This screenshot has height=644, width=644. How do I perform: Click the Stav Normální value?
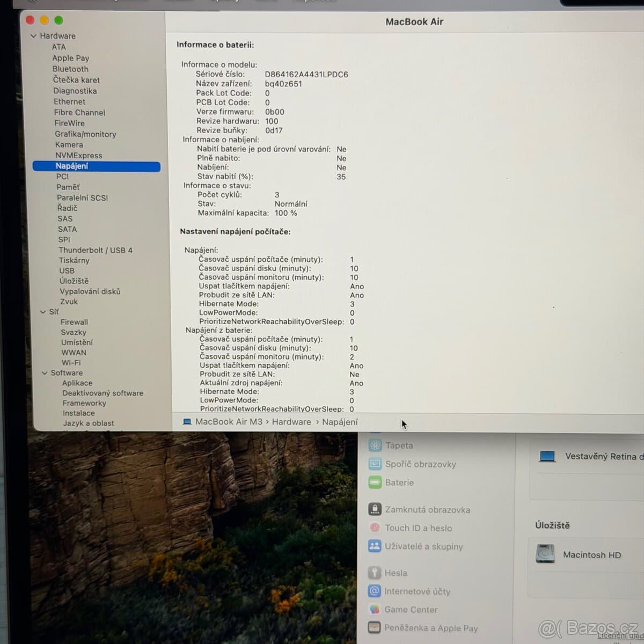click(291, 204)
